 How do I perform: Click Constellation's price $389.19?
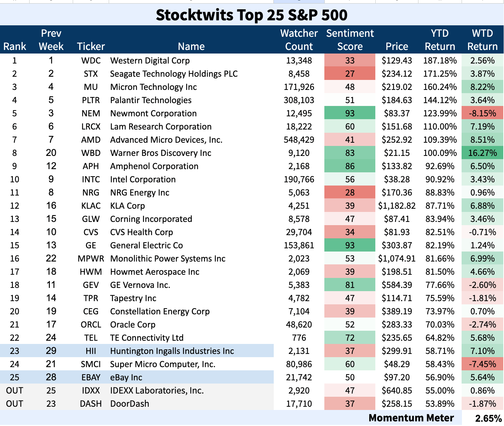397,311
